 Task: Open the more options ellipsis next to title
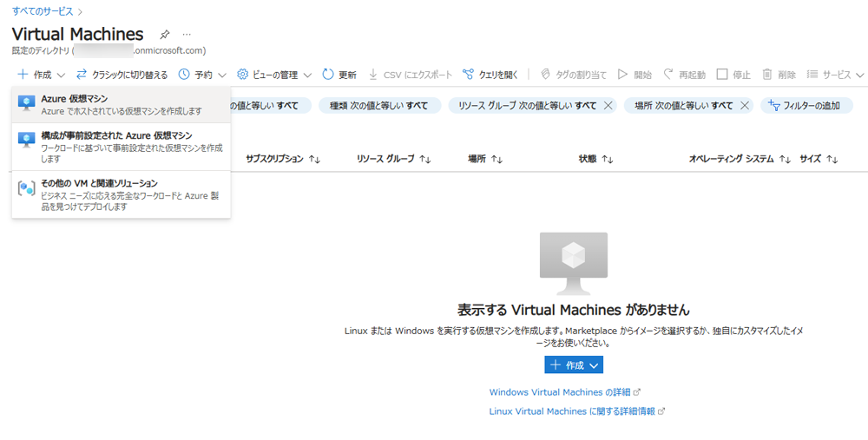(187, 35)
